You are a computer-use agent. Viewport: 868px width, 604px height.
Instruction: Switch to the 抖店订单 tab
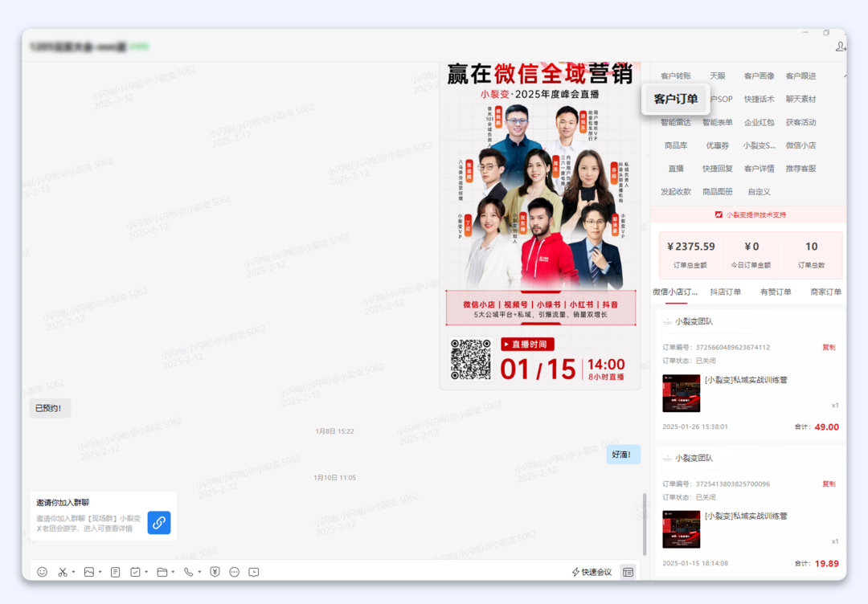click(x=725, y=292)
